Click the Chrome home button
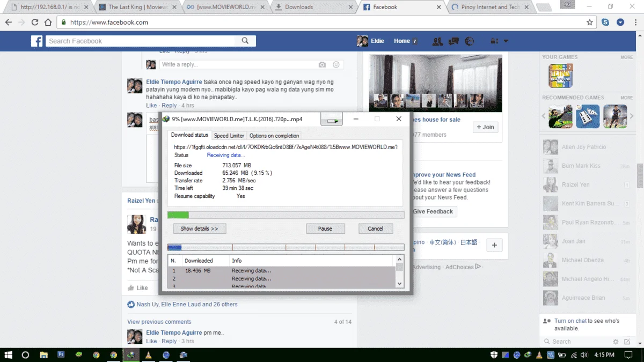 click(x=48, y=23)
